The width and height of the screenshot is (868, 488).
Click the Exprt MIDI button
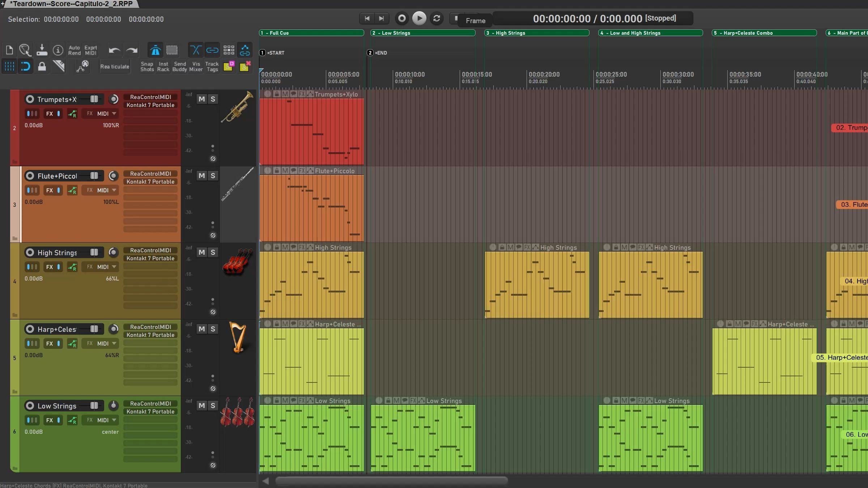pos(91,50)
